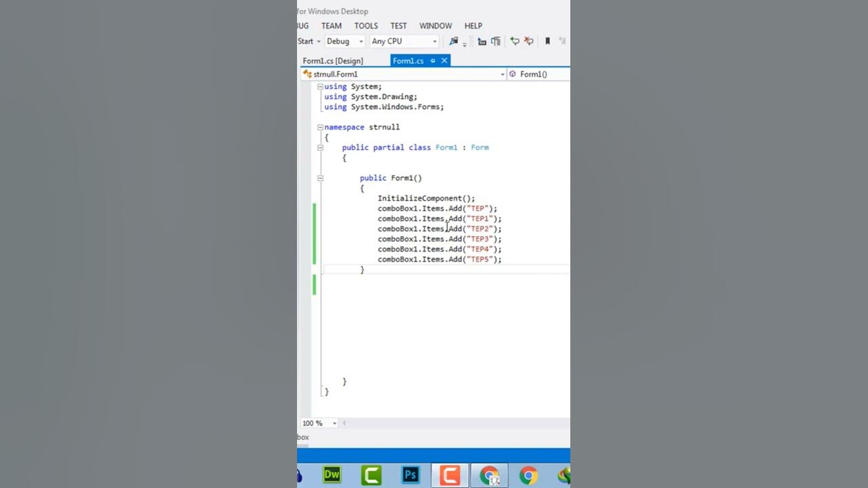Image resolution: width=868 pixels, height=488 pixels.
Task: Open the Start button dropdown arrow
Action: point(319,41)
